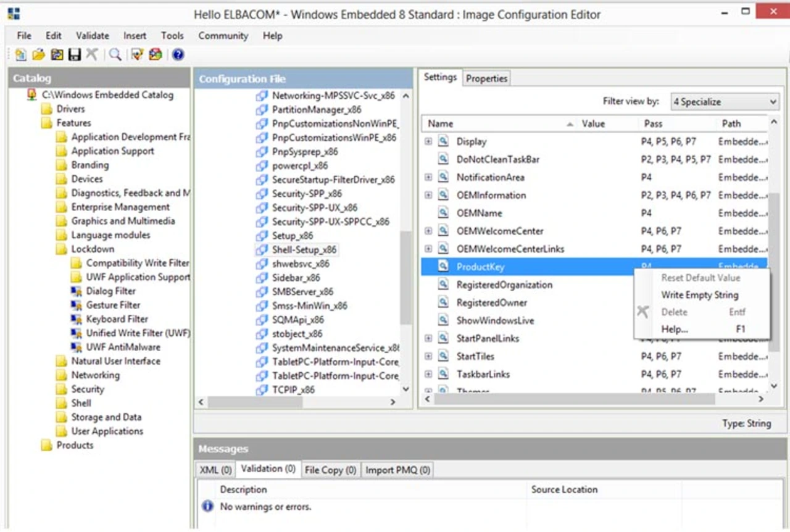Open the File menu
The height and width of the screenshot is (532, 790).
coord(24,36)
